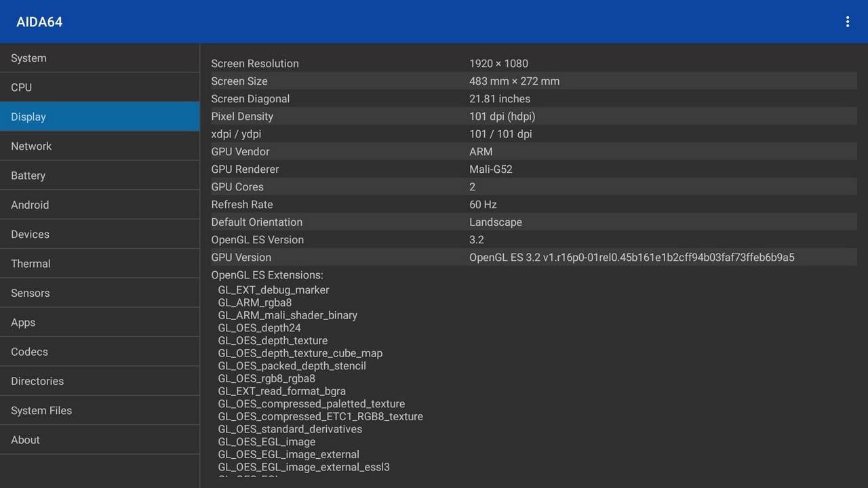Click the value 483 mm × 272 mm
Viewport: 868px width, 488px height.
pos(514,81)
